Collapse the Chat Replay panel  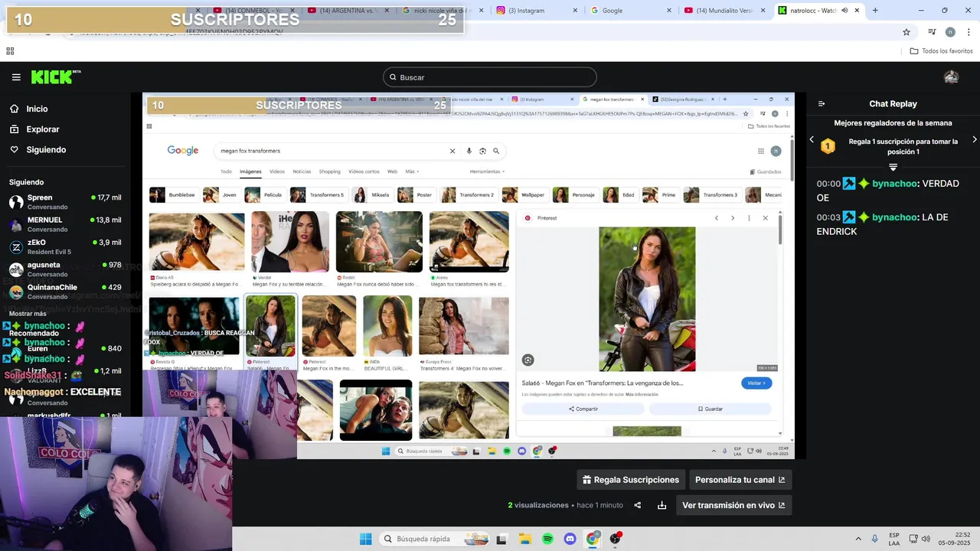click(x=822, y=104)
